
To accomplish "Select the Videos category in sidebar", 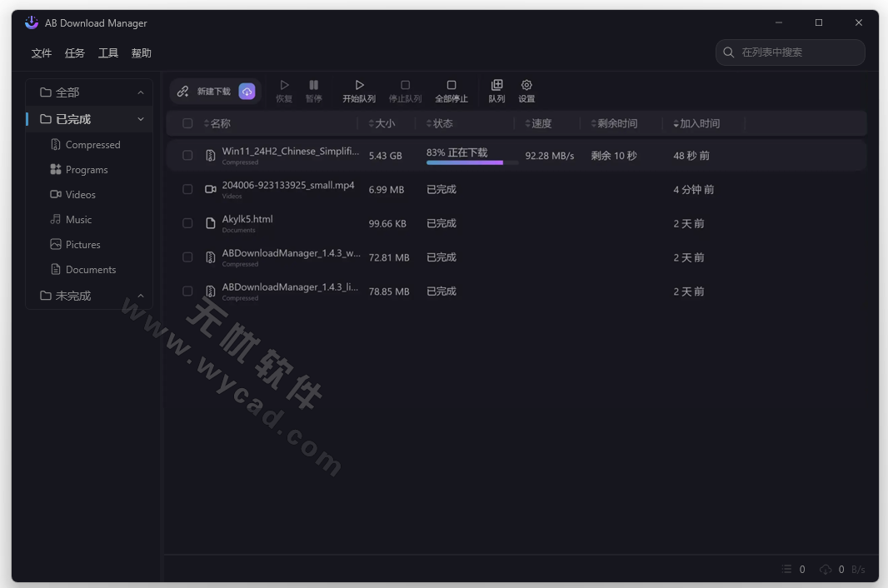I will 86,194.
